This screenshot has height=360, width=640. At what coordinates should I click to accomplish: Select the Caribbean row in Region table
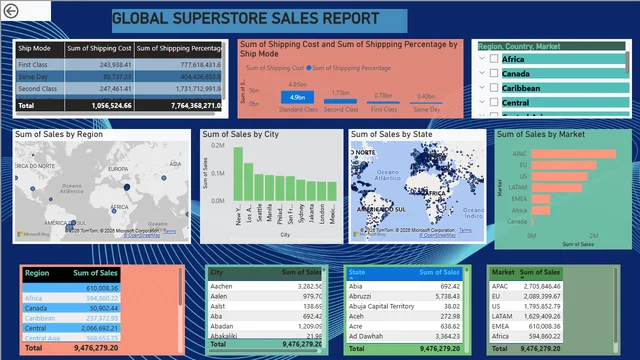[x=71, y=318]
